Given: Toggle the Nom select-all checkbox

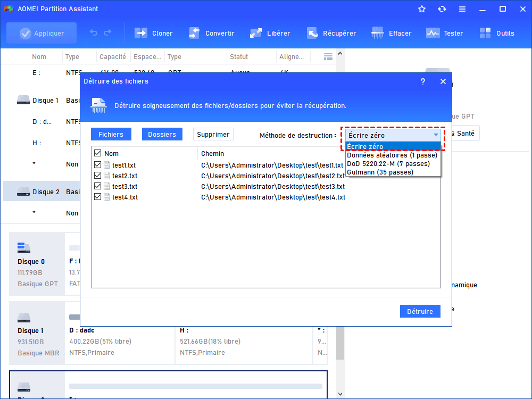Looking at the screenshot, I should 97,153.
